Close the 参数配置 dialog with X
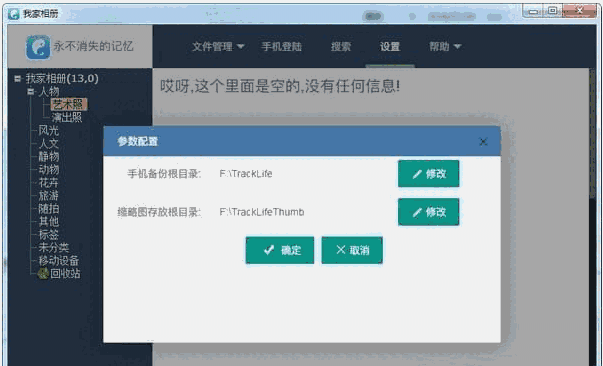The image size is (603, 366). 483,142
